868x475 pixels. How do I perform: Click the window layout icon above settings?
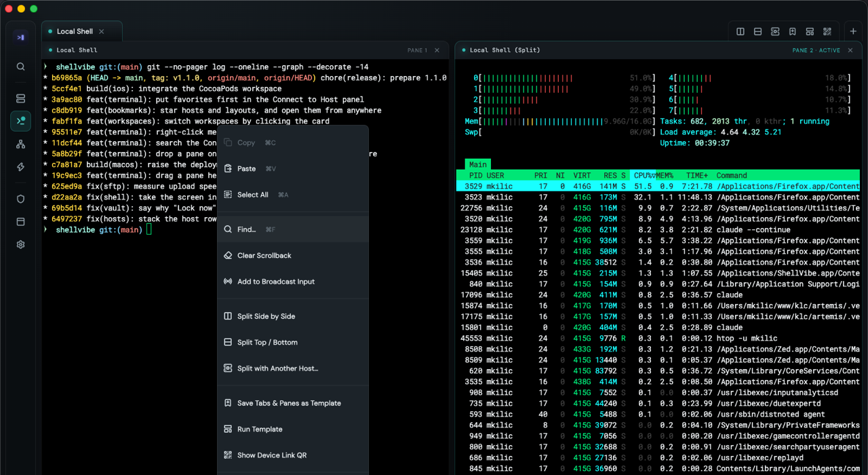(20, 222)
